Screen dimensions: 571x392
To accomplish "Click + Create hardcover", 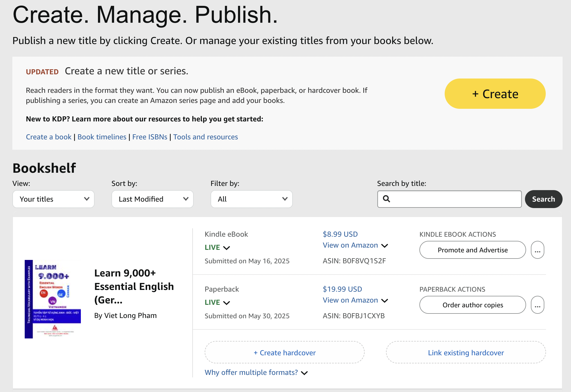I will 285,352.
